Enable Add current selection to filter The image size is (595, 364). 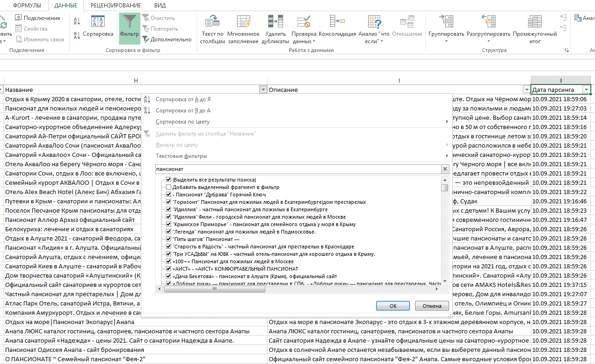pos(169,187)
